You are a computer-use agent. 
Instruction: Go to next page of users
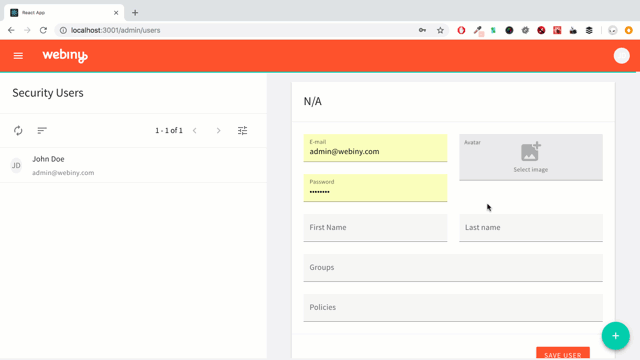218,131
